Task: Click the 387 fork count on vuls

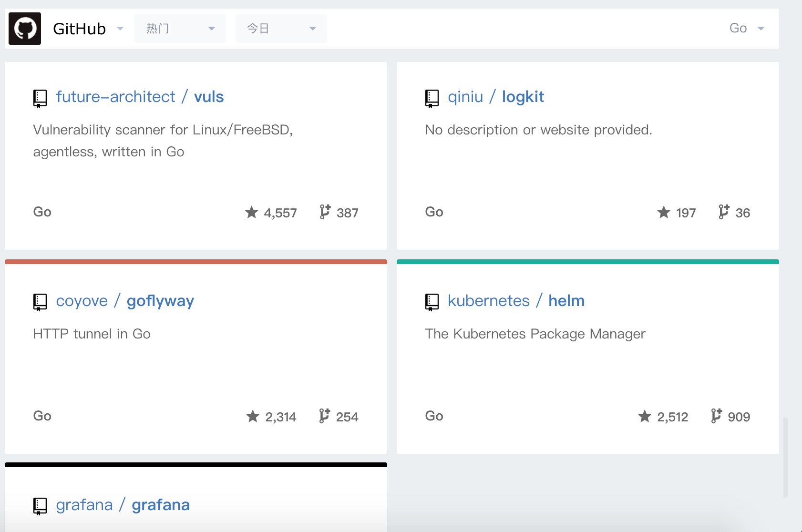Action: coord(348,213)
